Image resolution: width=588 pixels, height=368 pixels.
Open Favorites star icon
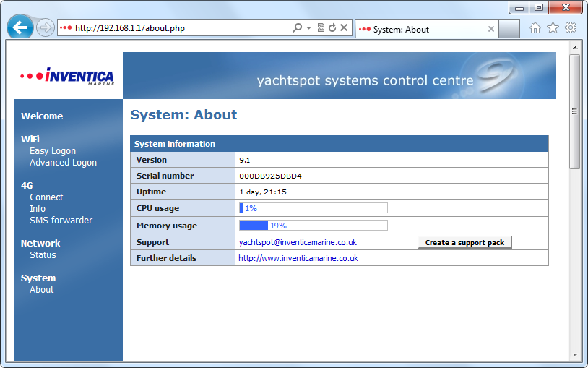click(x=553, y=27)
